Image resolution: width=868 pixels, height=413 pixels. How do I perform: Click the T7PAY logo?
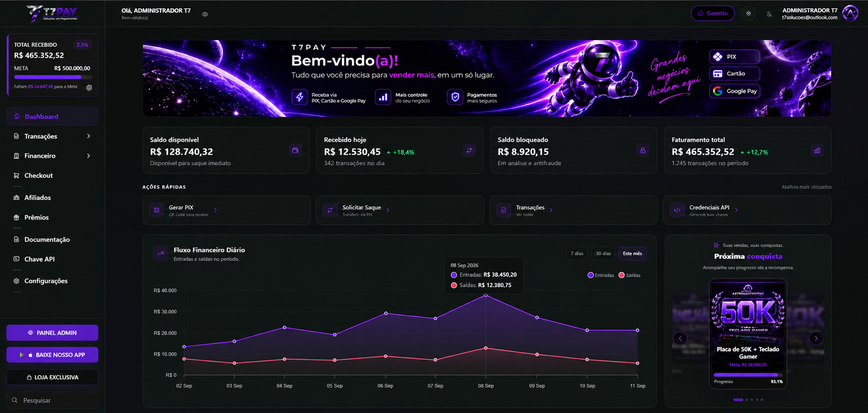tap(53, 13)
